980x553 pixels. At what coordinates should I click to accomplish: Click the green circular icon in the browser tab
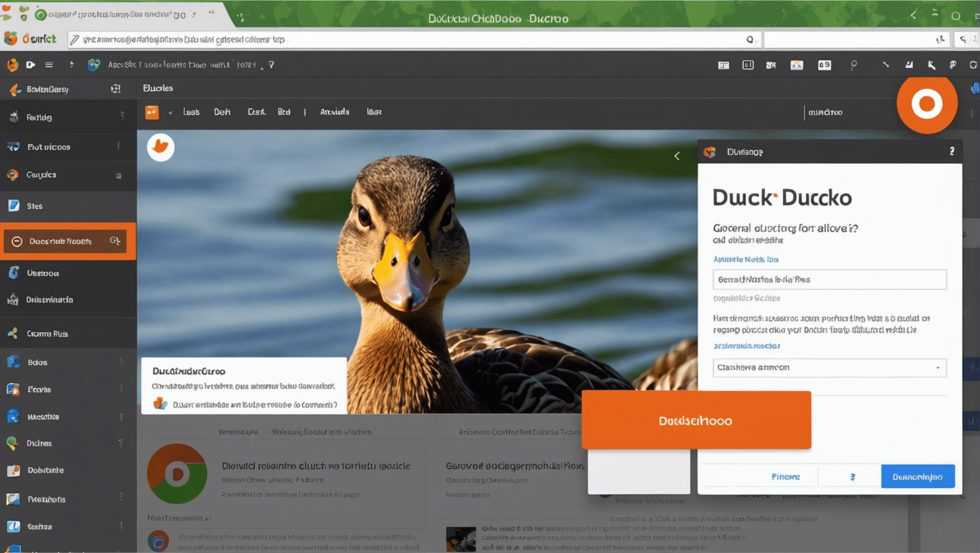point(41,15)
